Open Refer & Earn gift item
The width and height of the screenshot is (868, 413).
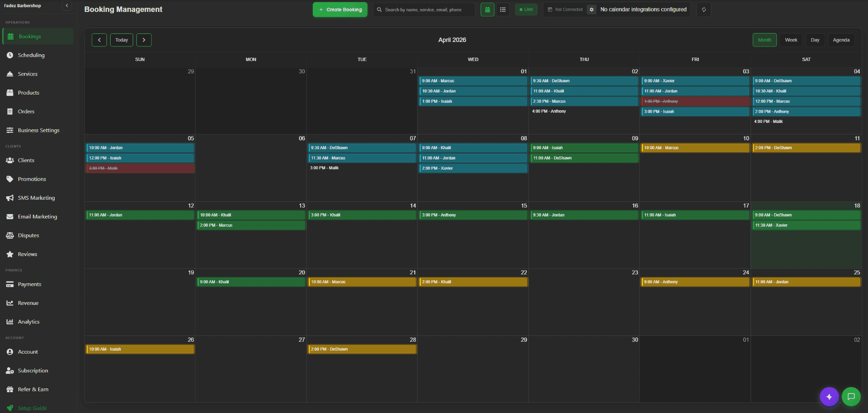tap(38, 389)
